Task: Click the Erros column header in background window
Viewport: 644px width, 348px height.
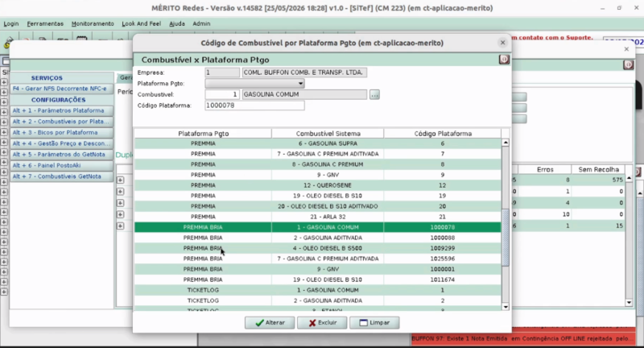Action: (x=545, y=169)
